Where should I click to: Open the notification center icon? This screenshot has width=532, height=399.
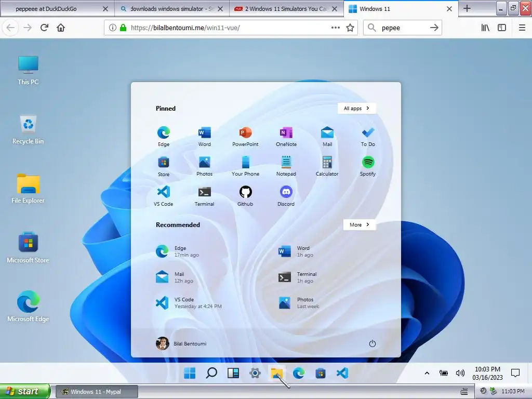point(515,373)
